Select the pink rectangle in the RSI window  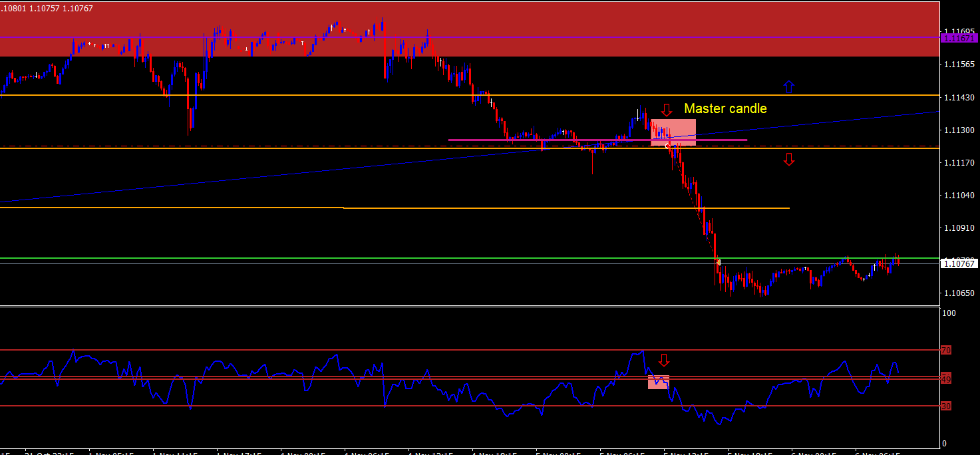(658, 382)
